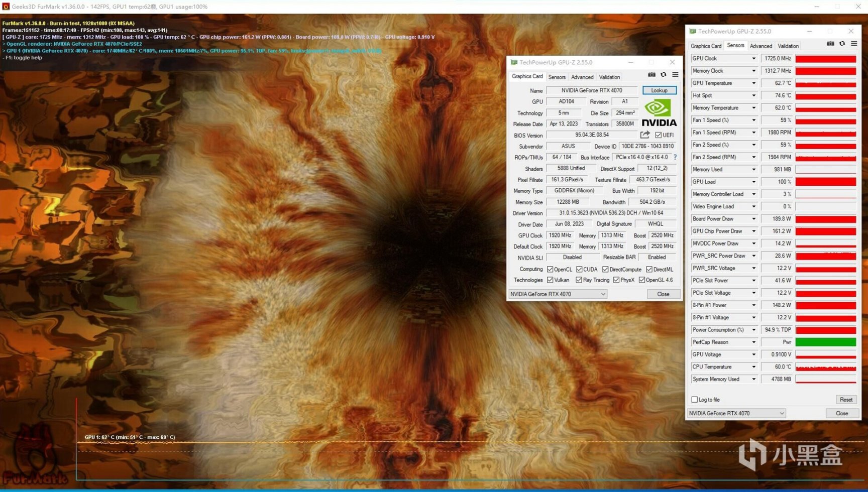
Task: Click the Device ID field 10DE 2786 - 1043 8910
Action: coord(647,146)
